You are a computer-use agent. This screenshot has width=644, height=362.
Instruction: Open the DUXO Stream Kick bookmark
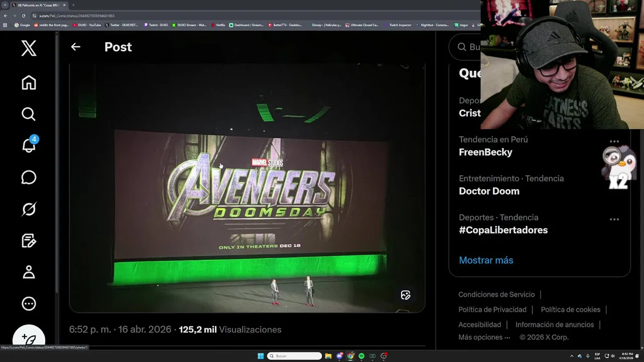[x=189, y=25]
